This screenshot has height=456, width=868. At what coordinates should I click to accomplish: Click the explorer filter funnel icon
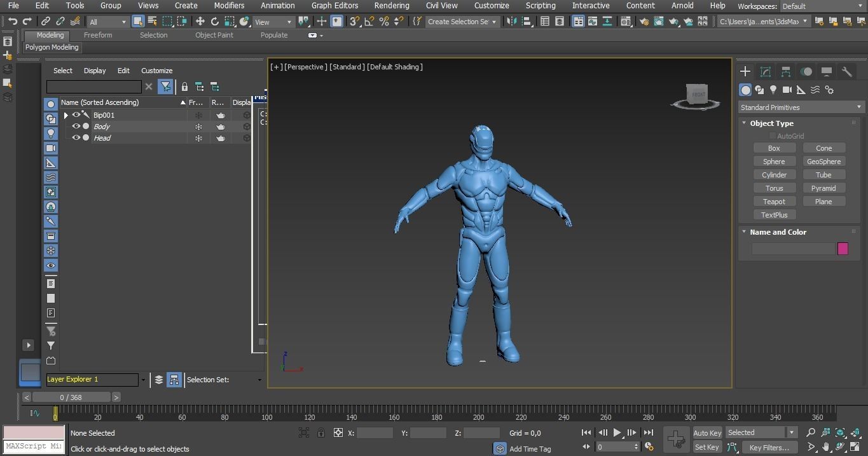[x=165, y=86]
